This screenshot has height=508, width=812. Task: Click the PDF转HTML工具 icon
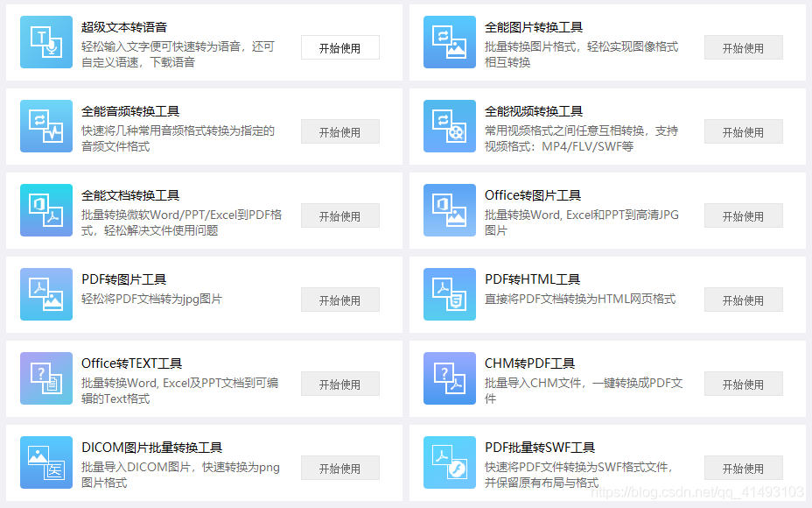coord(450,294)
